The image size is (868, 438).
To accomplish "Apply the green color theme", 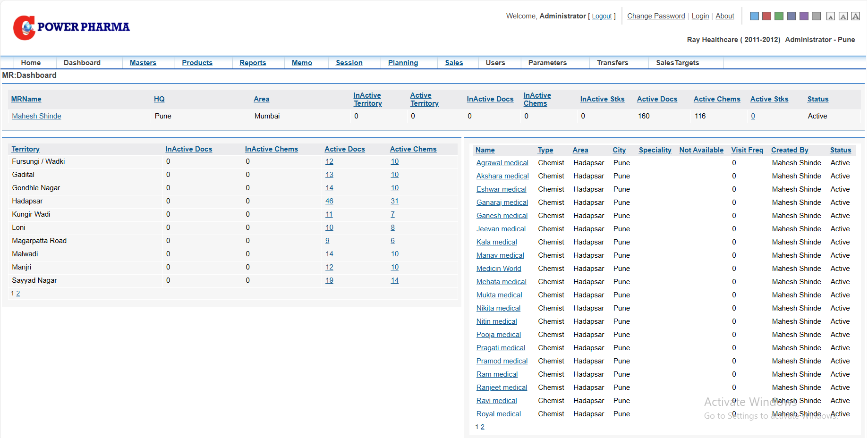I will tap(779, 16).
